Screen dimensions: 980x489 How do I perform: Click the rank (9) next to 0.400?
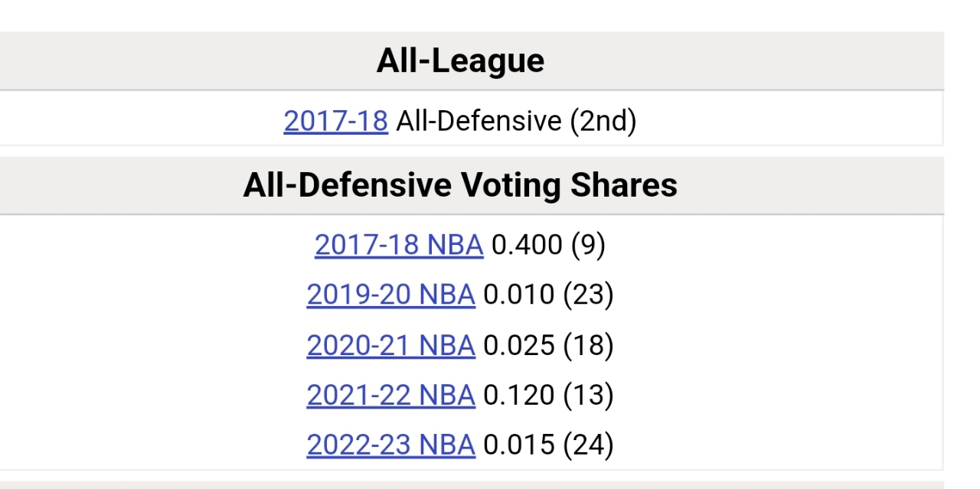(x=588, y=245)
